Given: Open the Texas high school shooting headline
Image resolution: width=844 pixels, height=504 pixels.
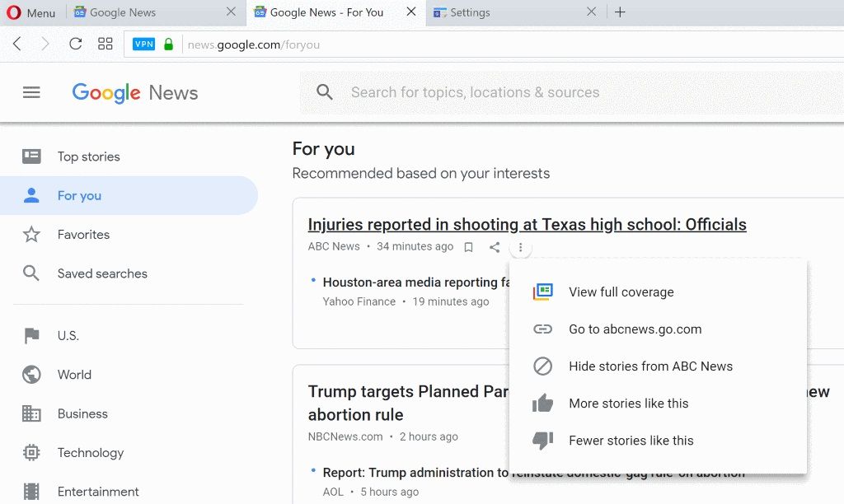Looking at the screenshot, I should 527,225.
